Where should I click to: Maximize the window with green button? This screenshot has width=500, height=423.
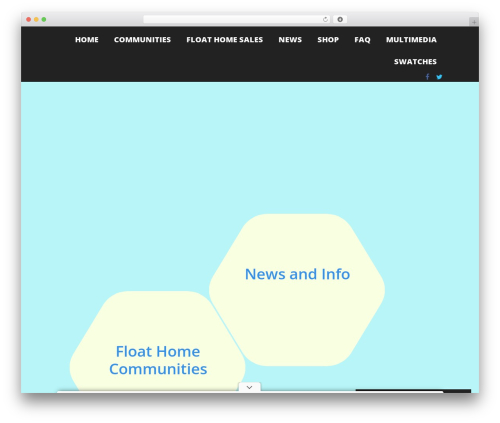pos(44,20)
